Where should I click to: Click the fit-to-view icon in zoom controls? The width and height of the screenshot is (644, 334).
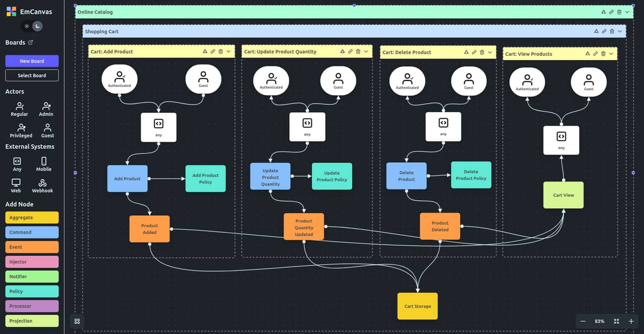pos(617,321)
